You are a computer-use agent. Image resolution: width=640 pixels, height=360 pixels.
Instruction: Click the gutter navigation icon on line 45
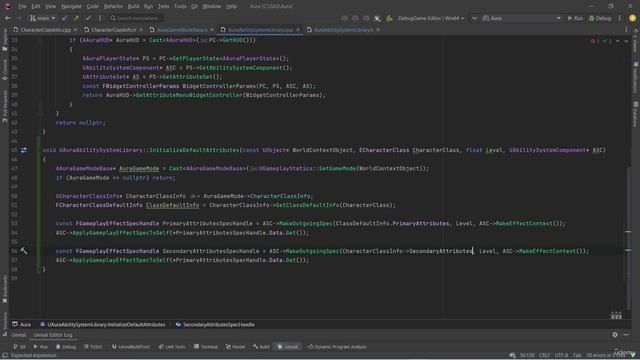pos(24,150)
